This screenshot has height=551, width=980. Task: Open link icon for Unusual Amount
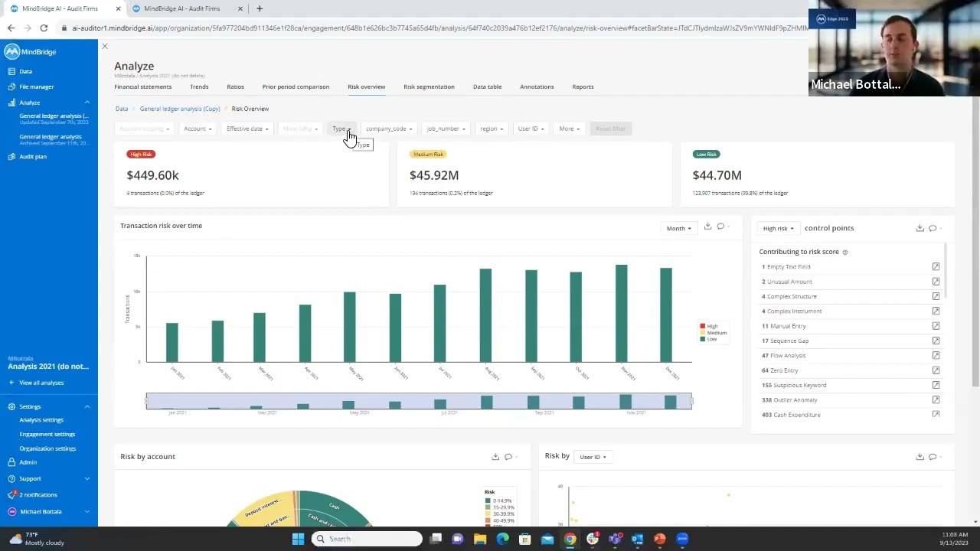click(x=936, y=282)
